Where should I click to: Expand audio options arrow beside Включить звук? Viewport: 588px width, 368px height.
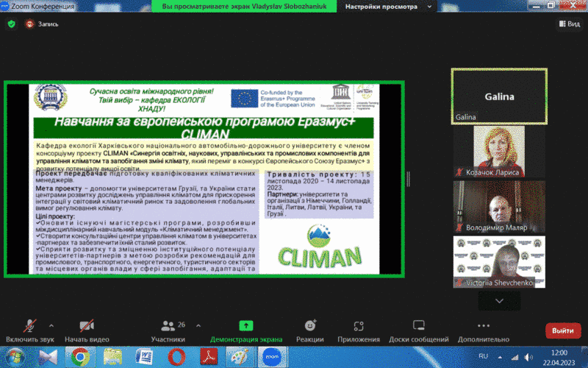(51, 325)
